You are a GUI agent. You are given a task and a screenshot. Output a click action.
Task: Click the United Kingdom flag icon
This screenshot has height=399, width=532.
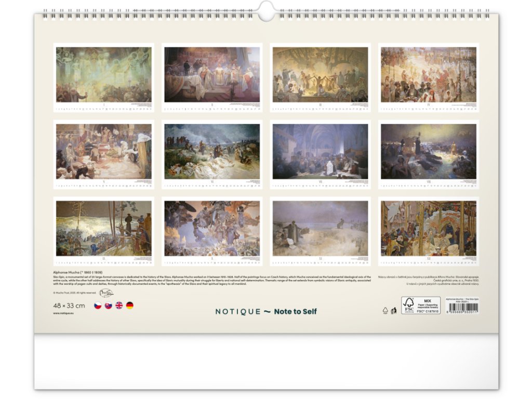pyautogui.click(x=119, y=305)
